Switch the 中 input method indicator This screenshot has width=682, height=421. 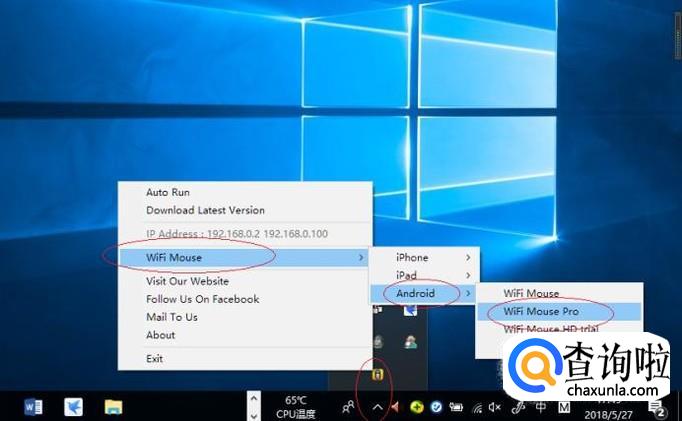pyautogui.click(x=541, y=407)
